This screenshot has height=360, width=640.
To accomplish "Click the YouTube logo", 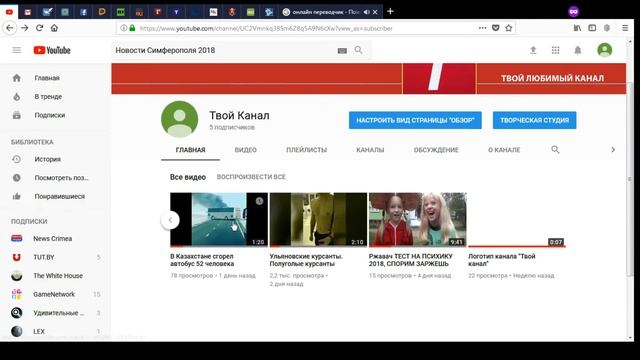I will click(52, 50).
